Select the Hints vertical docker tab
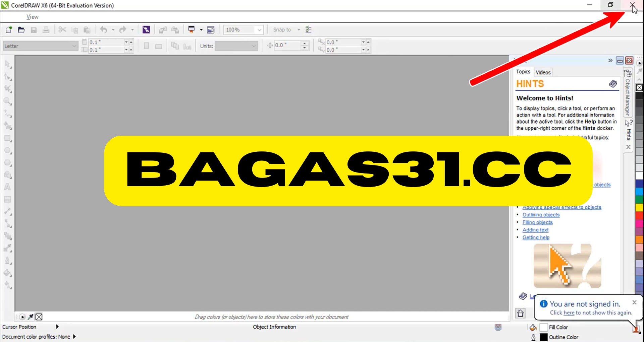Image resolution: width=644 pixels, height=342 pixels. [x=629, y=131]
